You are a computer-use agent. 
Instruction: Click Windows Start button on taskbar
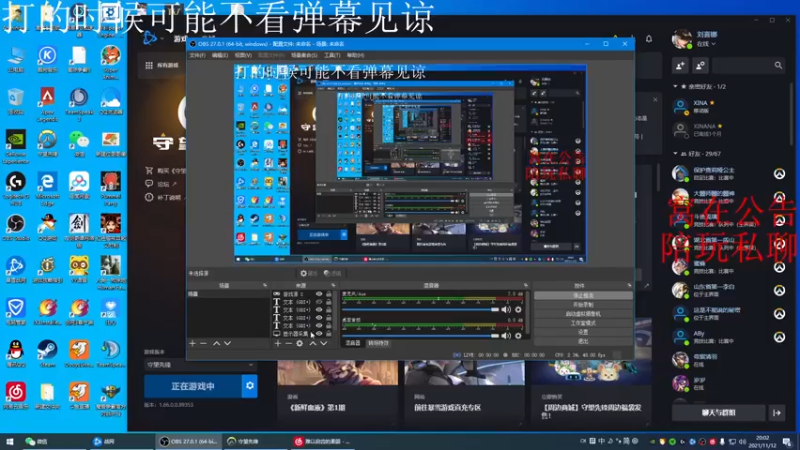pos(10,441)
